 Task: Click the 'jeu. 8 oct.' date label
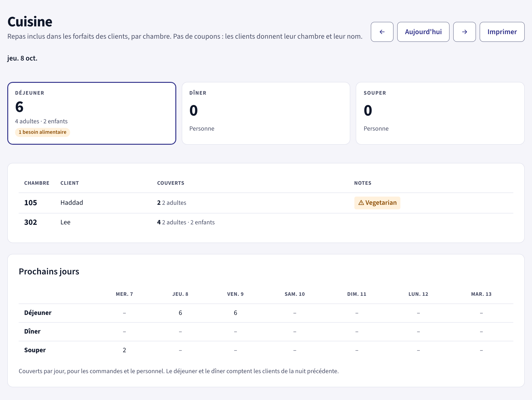[x=22, y=58]
